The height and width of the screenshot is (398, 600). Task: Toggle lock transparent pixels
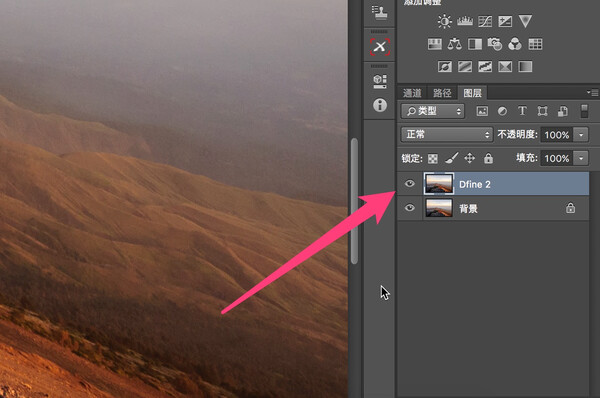(x=433, y=158)
